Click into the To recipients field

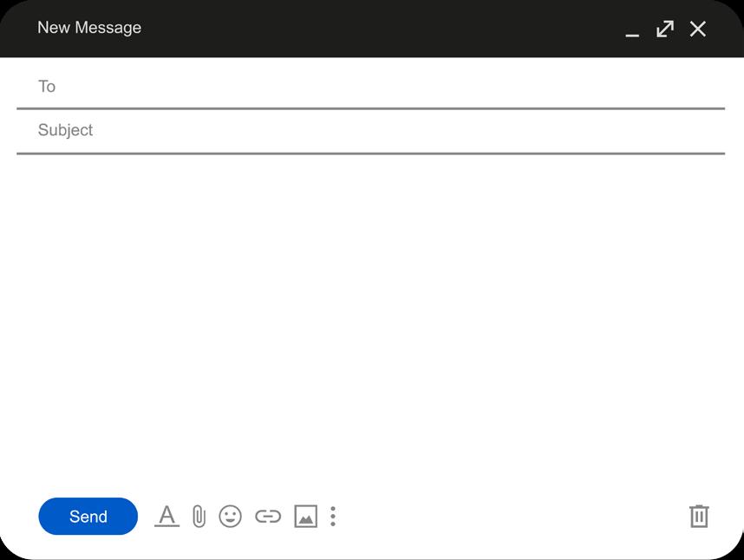373,87
